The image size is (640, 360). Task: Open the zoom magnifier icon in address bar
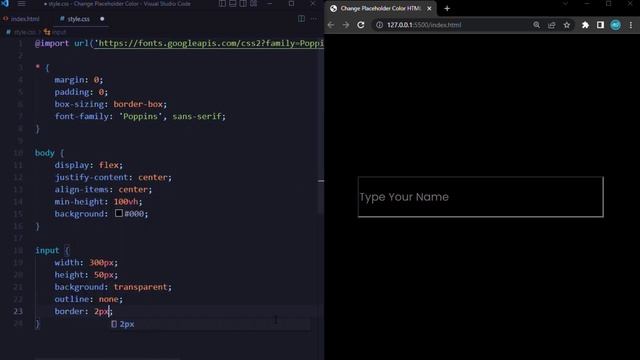click(536, 25)
